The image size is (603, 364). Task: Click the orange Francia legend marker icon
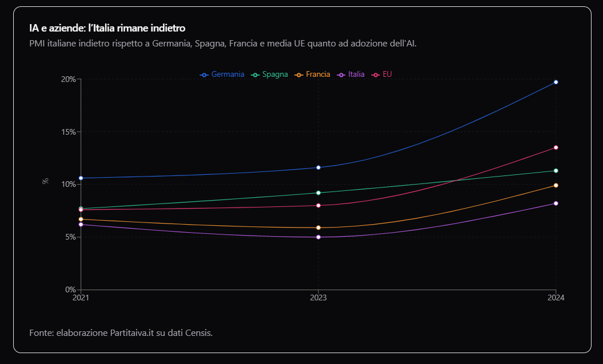298,74
